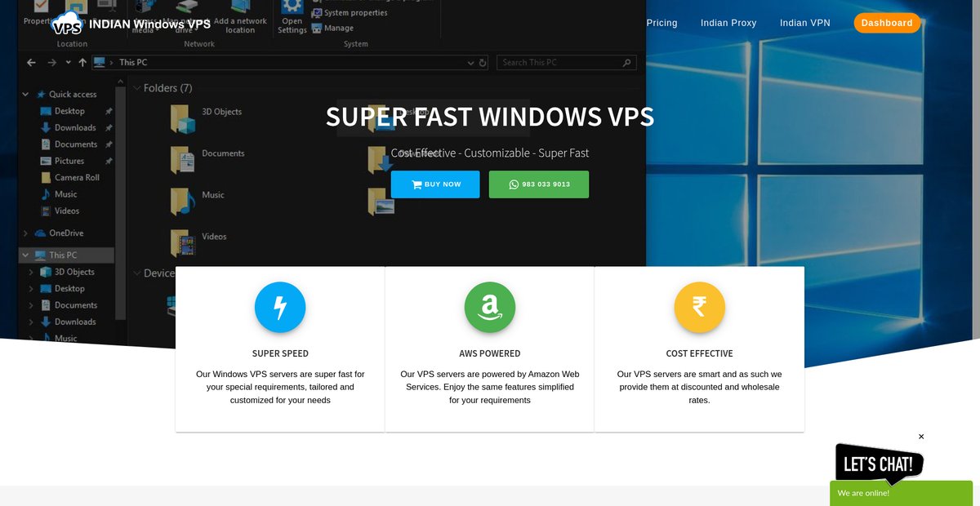Open the LET'S CHAT! speech bubble
The image size is (980, 506).
click(879, 464)
